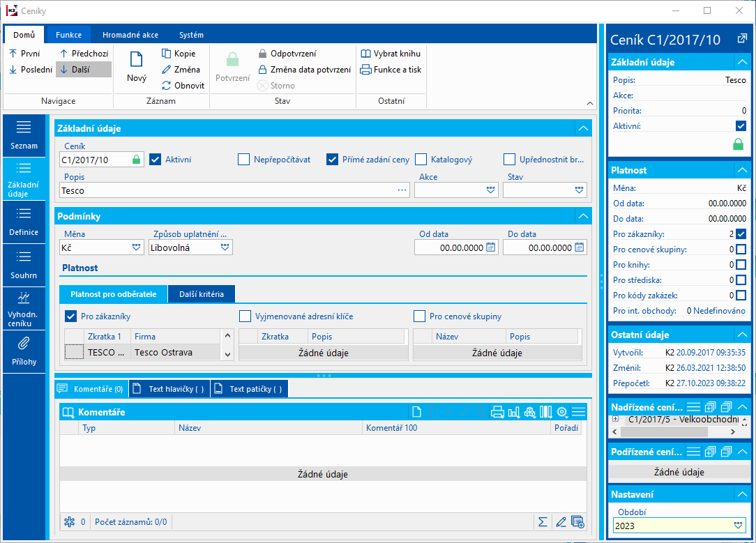
Task: Click columns icon in Komentáře toolbar
Action: [546, 412]
